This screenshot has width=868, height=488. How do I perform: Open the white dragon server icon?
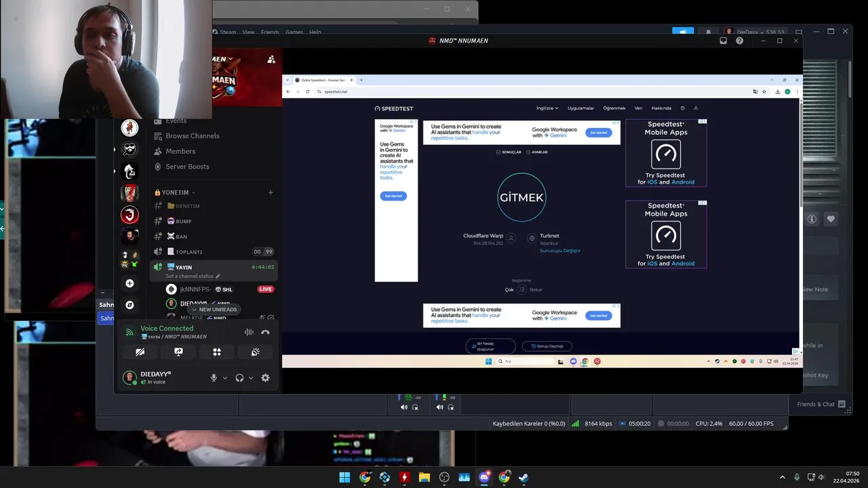click(x=130, y=171)
